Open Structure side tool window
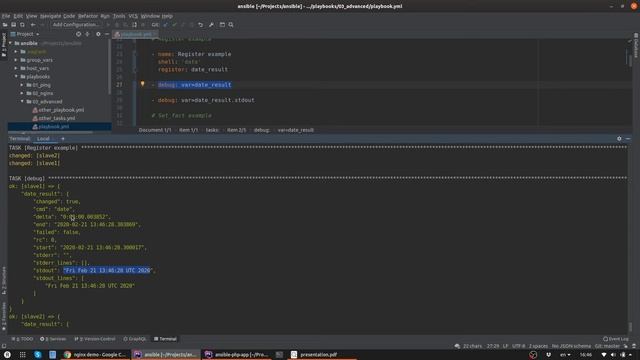 click(x=4, y=281)
